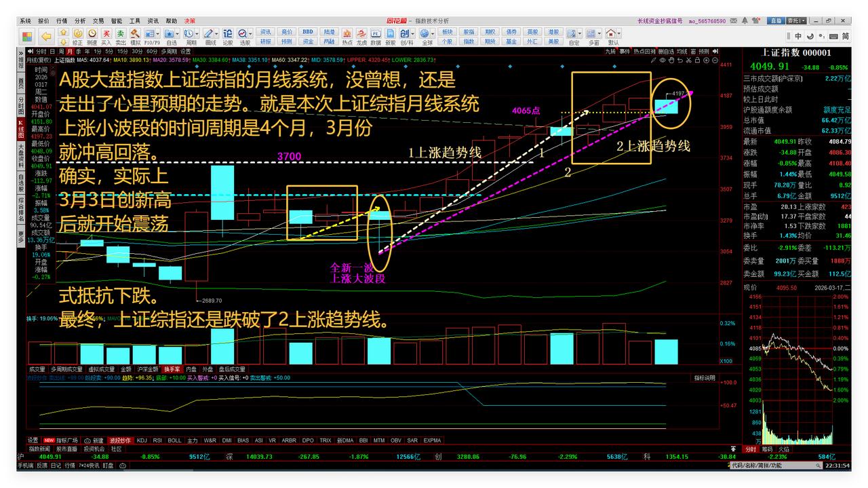The width and height of the screenshot is (868, 488).
Task: Expand the 自定 dropdown arrow
Action: [580, 34]
